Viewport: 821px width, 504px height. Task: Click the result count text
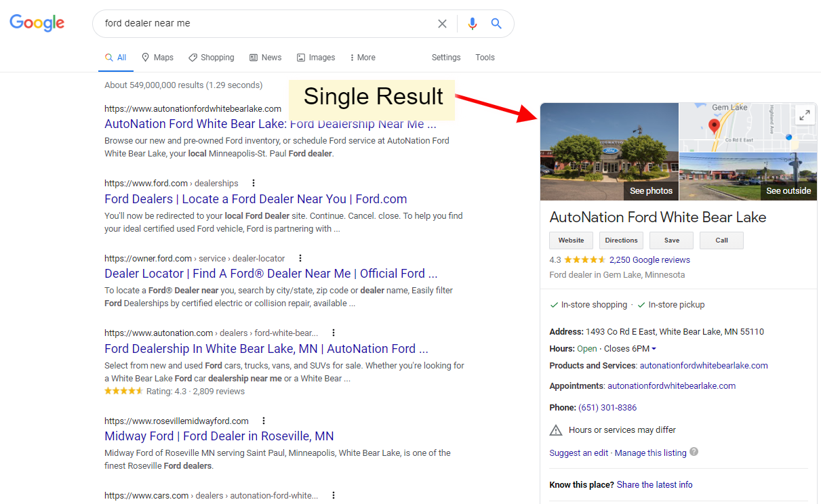(183, 85)
